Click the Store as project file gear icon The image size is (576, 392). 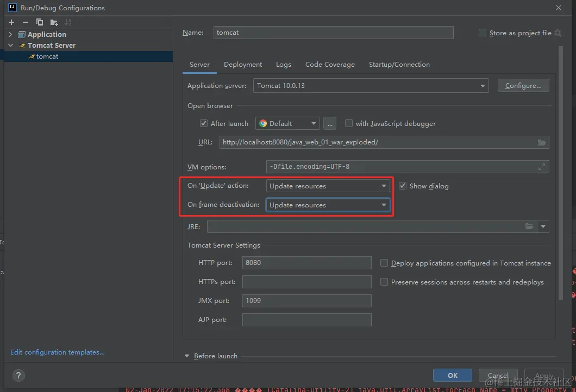coord(558,33)
